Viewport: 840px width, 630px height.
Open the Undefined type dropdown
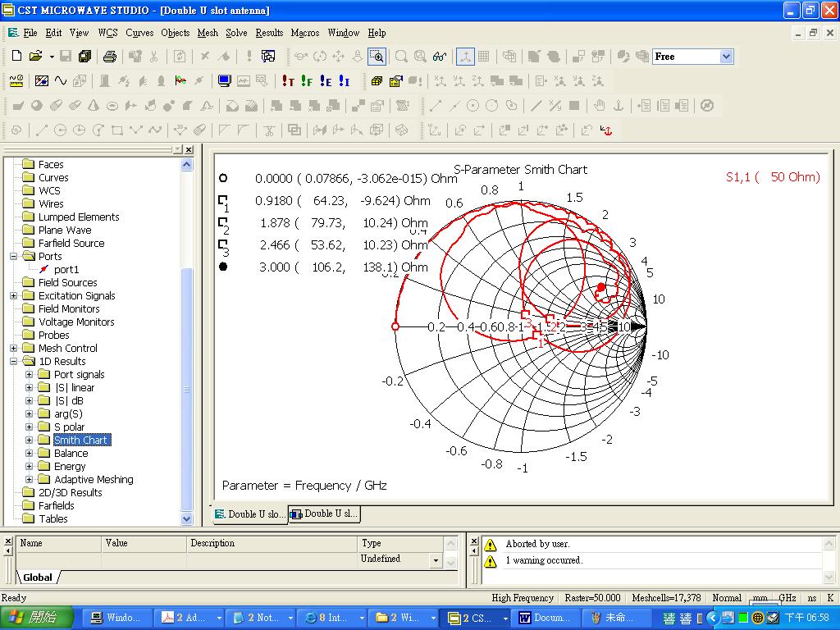click(x=436, y=560)
